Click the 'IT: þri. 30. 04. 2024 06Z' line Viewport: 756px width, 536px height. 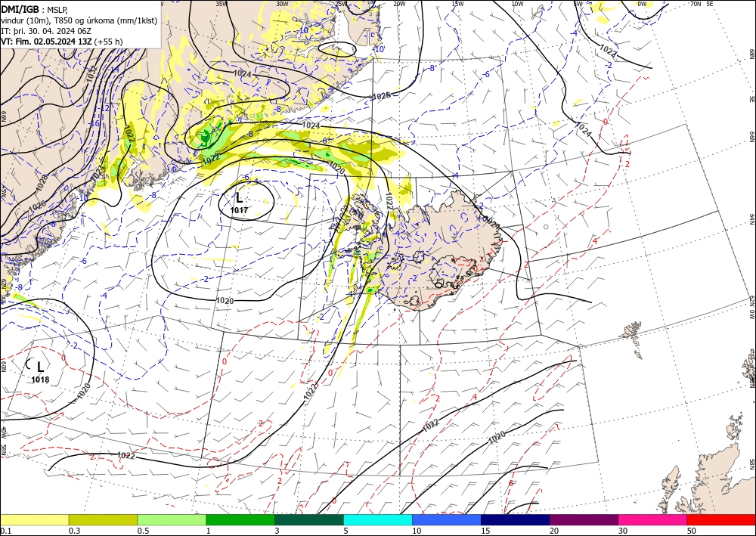(x=47, y=31)
